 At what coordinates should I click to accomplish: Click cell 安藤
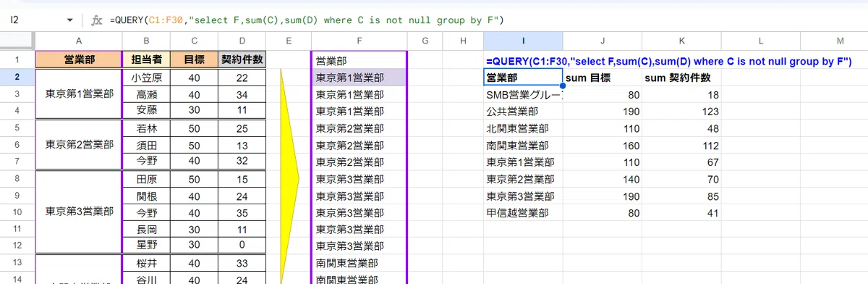(147, 110)
